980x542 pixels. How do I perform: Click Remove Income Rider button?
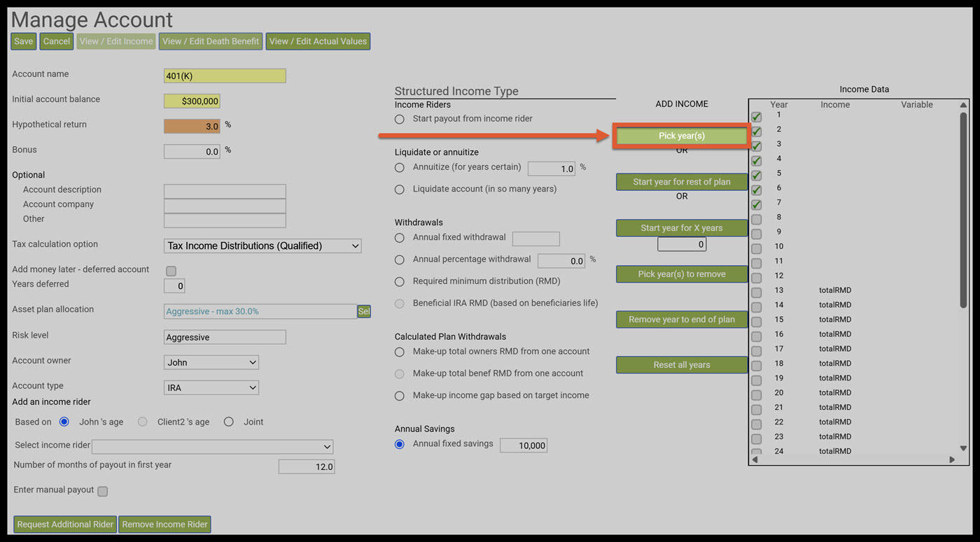coord(164,525)
